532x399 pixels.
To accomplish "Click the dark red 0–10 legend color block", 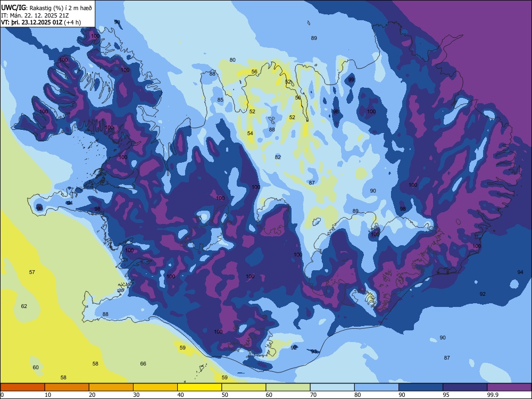I will (22, 387).
